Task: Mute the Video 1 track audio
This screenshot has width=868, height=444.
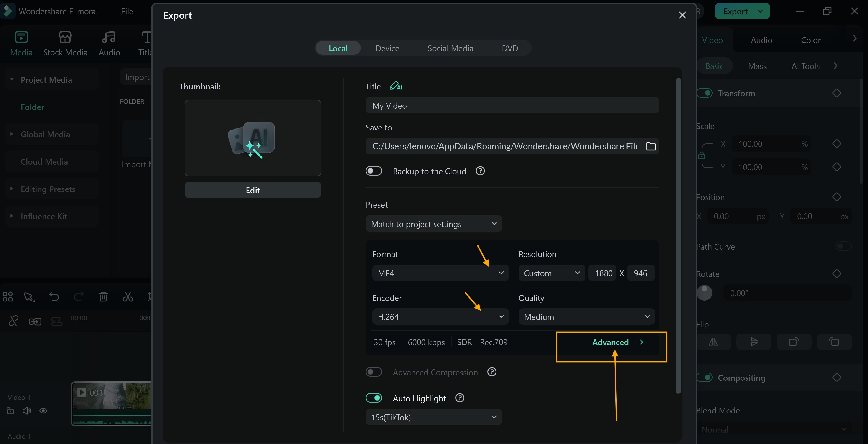Action: click(27, 411)
